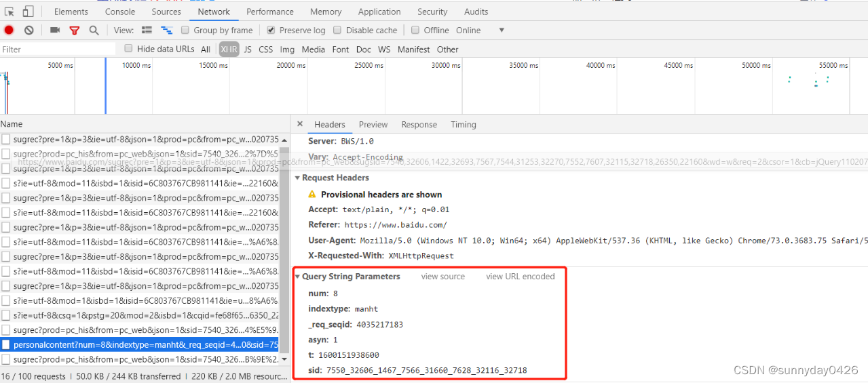Tick Hide data URLs checkbox
Image resolution: width=868 pixels, height=383 pixels.
pyautogui.click(x=128, y=48)
